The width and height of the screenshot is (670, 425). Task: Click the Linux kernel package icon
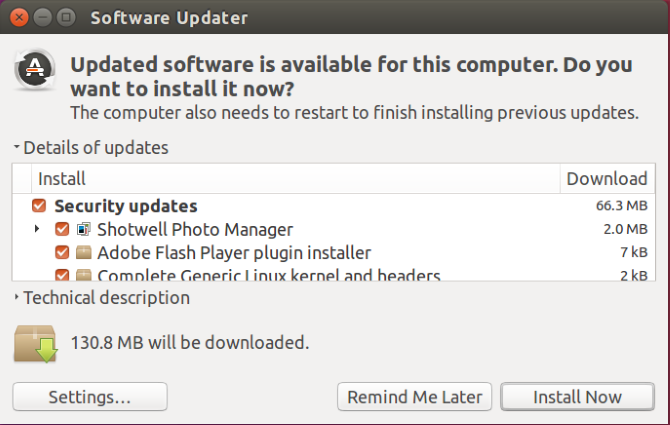pyautogui.click(x=83, y=274)
